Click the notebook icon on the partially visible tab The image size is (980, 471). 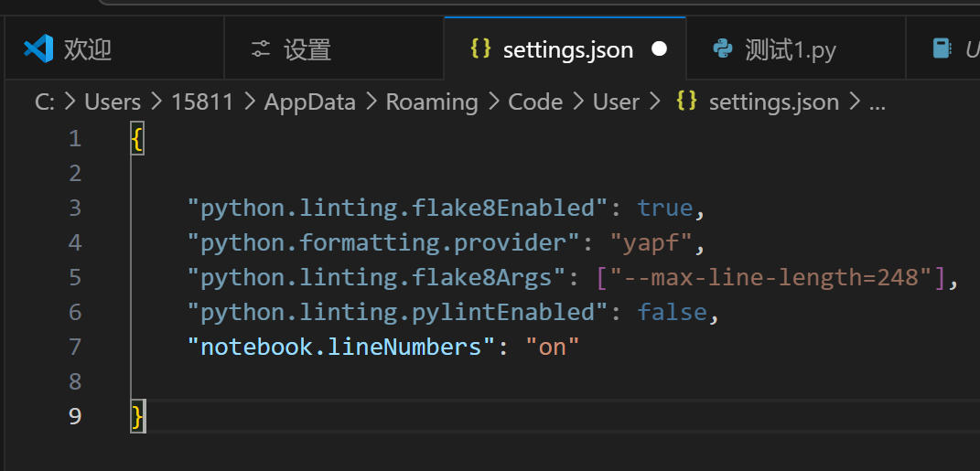coord(942,48)
